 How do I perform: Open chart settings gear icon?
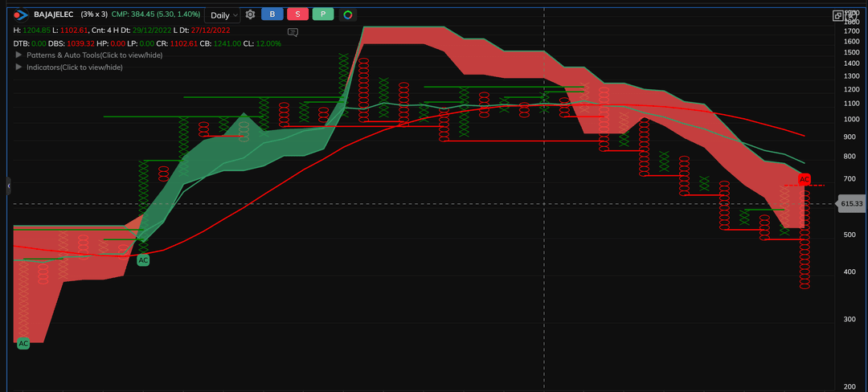pyautogui.click(x=251, y=14)
